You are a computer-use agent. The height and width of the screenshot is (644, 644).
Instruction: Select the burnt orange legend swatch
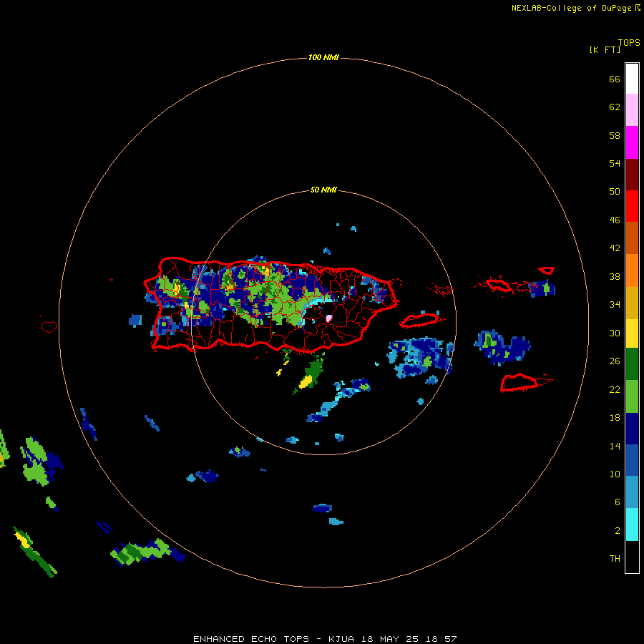click(x=632, y=238)
